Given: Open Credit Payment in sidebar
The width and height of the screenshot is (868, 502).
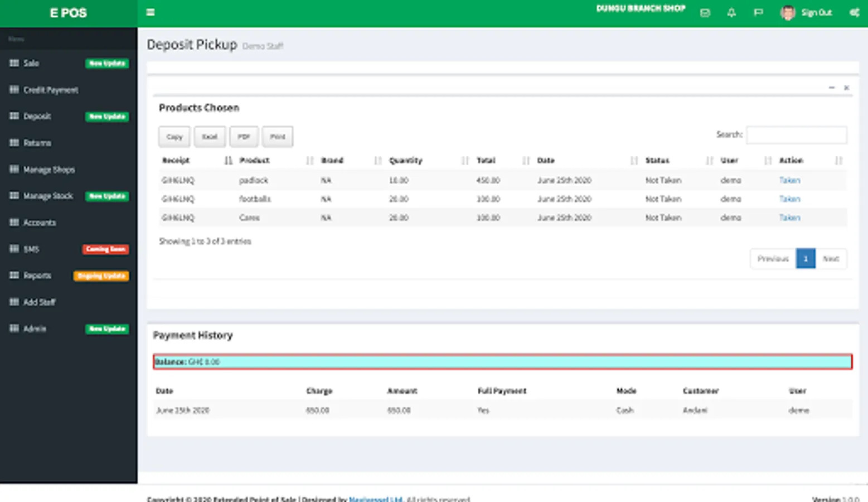Looking at the screenshot, I should (x=51, y=90).
